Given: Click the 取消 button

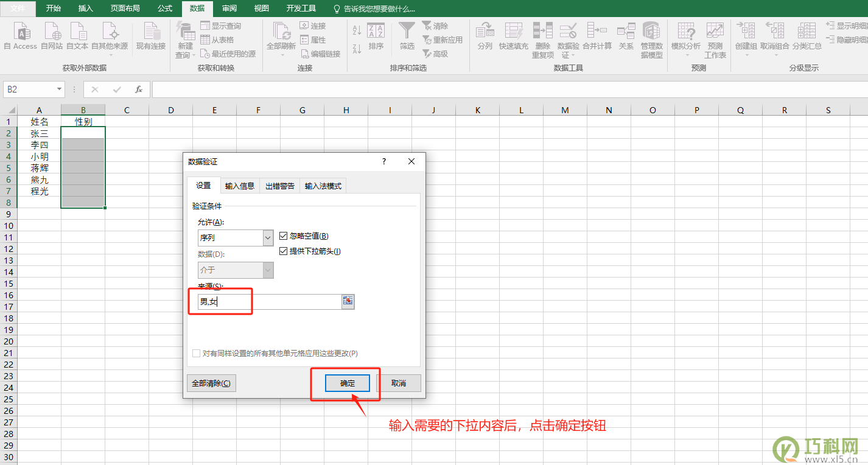Looking at the screenshot, I should coord(398,383).
